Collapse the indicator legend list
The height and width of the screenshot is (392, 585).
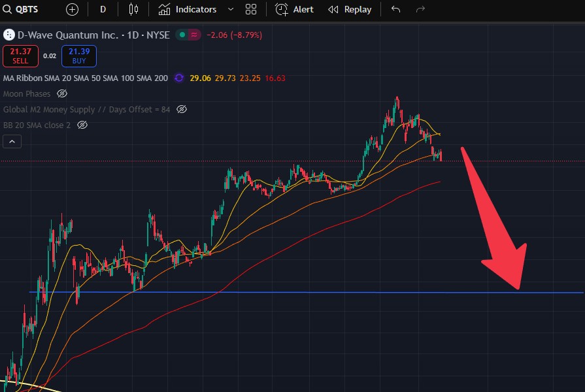[x=12, y=142]
